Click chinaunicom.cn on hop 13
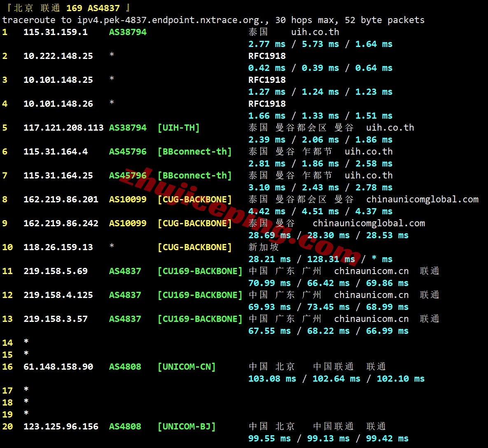Screen dimensions: 488x448 [371, 319]
